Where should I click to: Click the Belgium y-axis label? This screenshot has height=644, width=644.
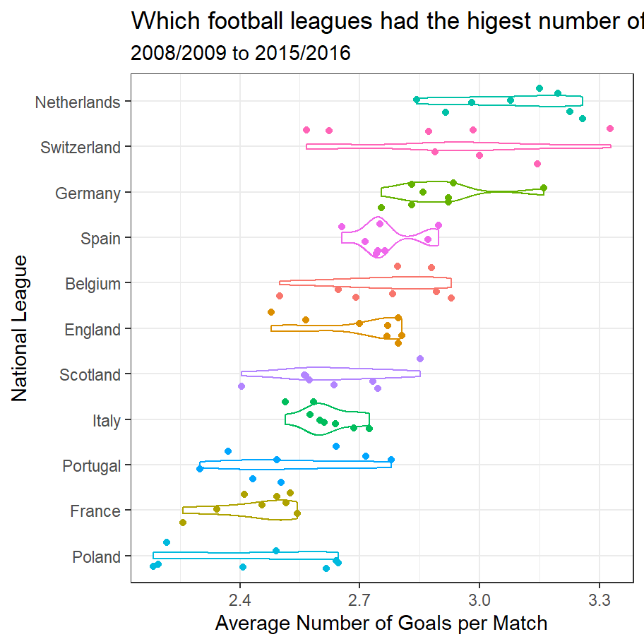[x=93, y=284]
